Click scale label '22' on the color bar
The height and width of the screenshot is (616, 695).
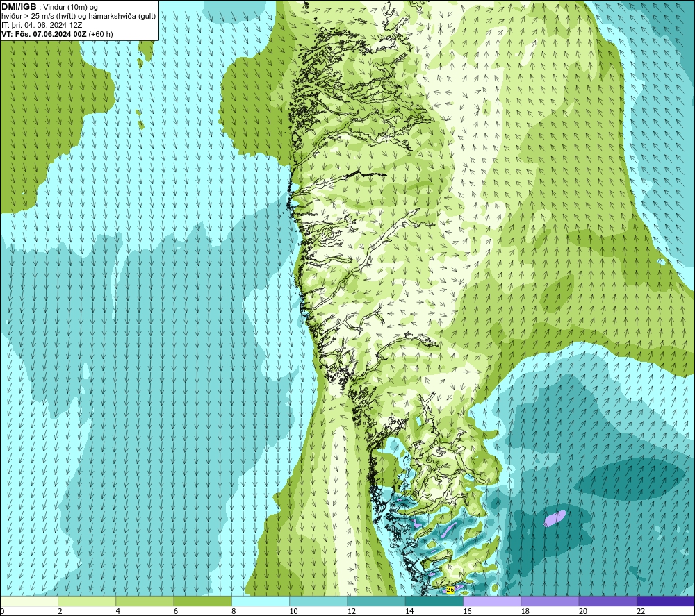[x=641, y=612]
